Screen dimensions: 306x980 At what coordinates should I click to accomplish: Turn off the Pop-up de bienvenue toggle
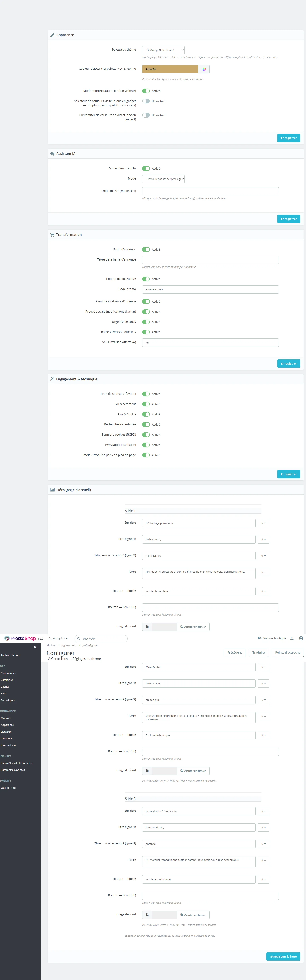coord(146,279)
